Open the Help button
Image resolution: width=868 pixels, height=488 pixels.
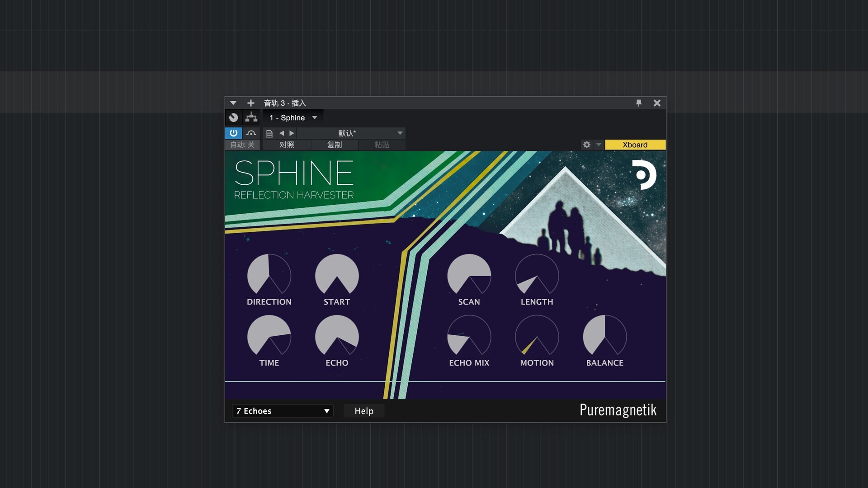pyautogui.click(x=364, y=411)
